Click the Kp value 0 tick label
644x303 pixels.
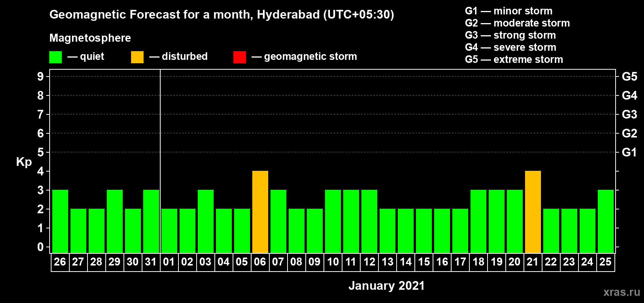[x=41, y=247]
